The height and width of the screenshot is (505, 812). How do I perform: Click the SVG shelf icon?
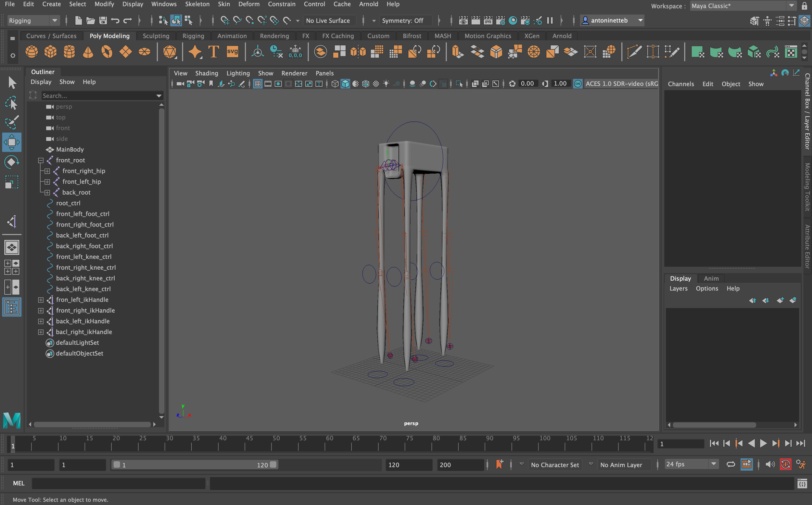(232, 52)
